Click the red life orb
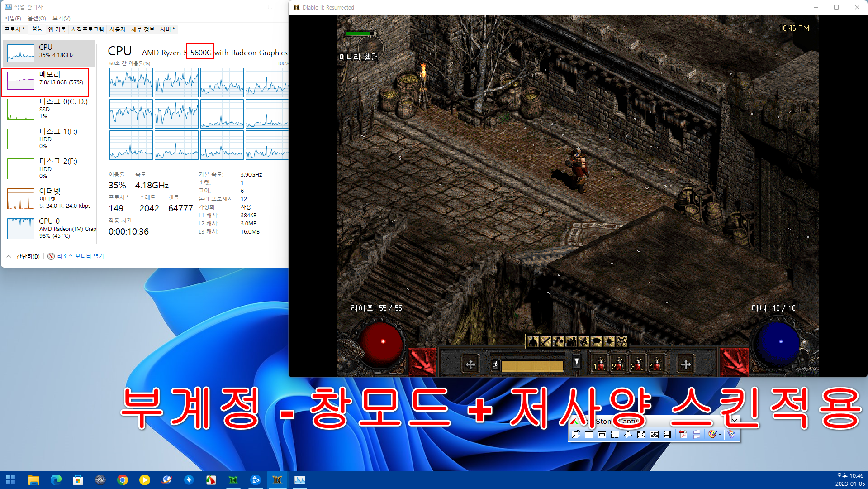 (x=381, y=344)
